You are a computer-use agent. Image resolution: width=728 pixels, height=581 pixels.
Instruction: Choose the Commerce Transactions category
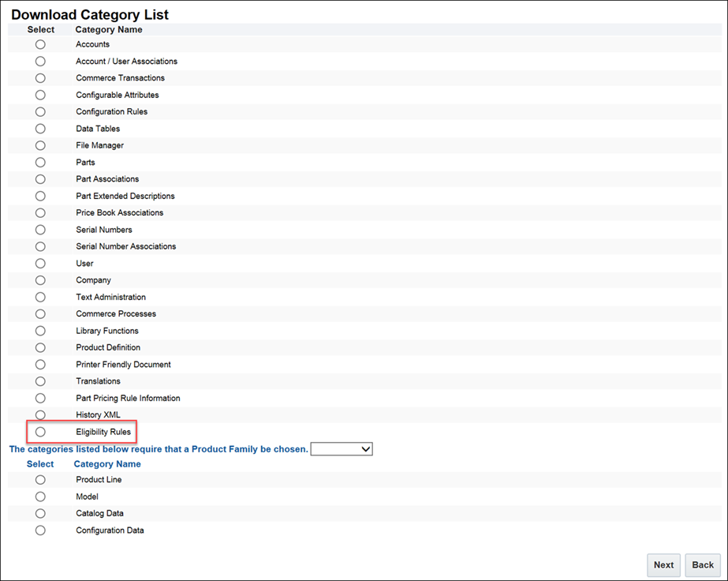40,78
